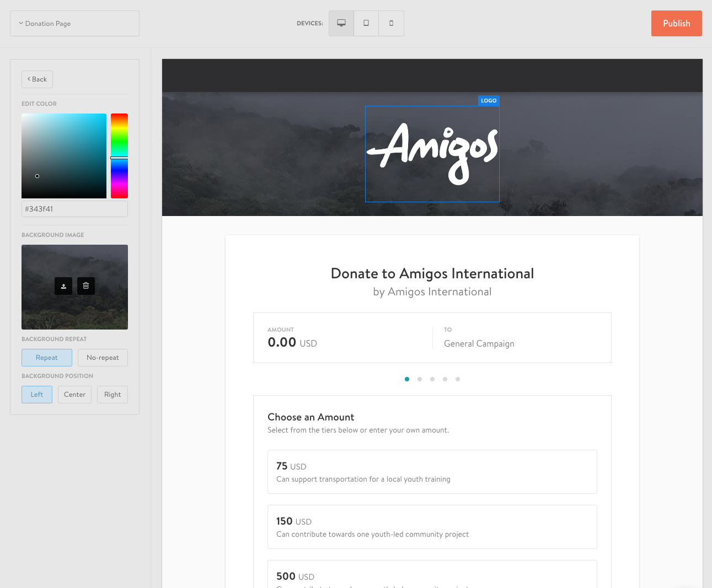Jump to the fifth step dot
The image size is (712, 588).
point(458,379)
